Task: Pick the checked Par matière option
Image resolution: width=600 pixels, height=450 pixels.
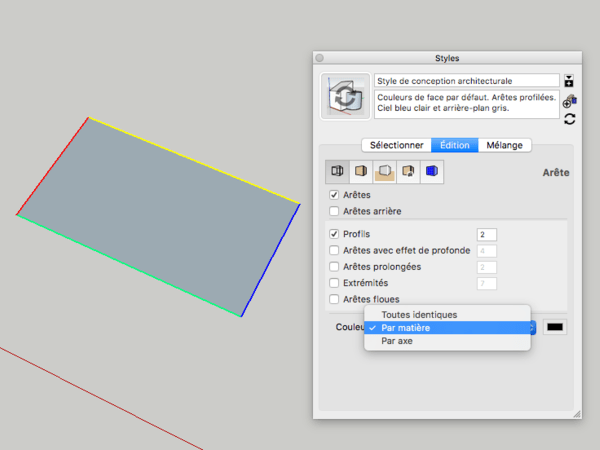Action: (410, 328)
